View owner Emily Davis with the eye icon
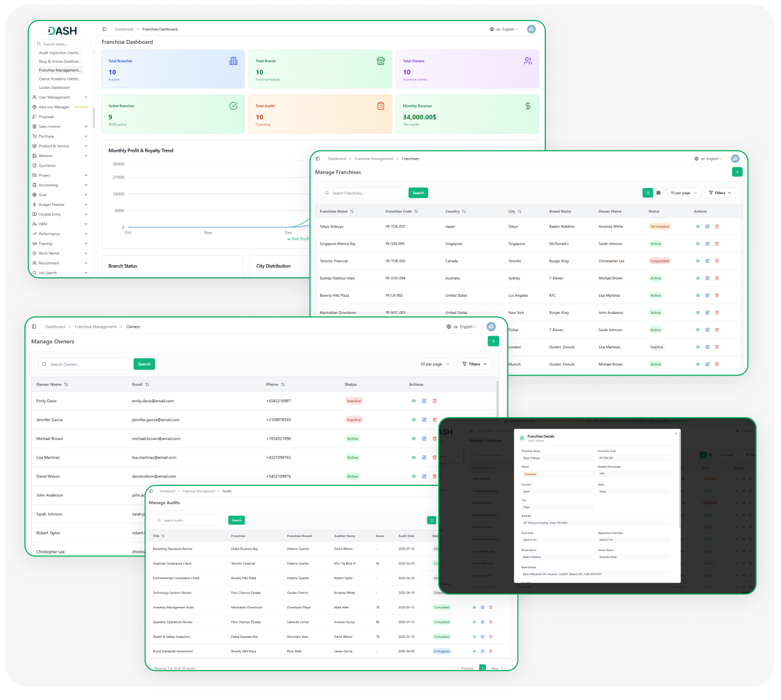The image size is (781, 700). coord(413,401)
